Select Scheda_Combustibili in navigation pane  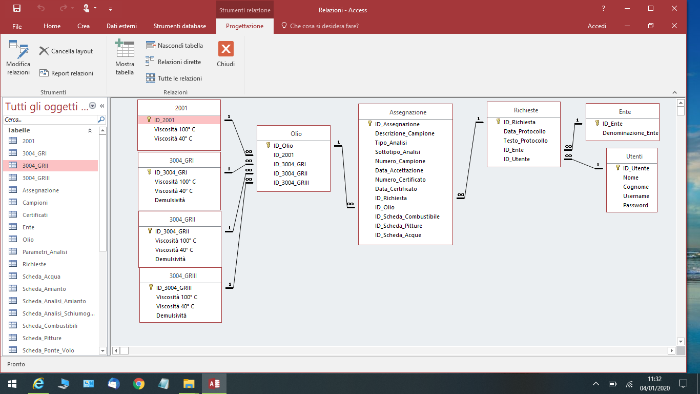point(50,326)
